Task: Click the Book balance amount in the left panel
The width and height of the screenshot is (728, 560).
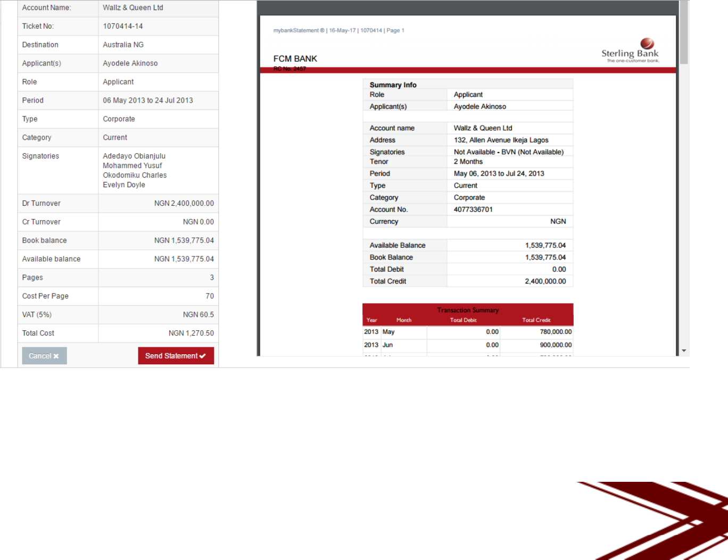Action: pyautogui.click(x=184, y=241)
